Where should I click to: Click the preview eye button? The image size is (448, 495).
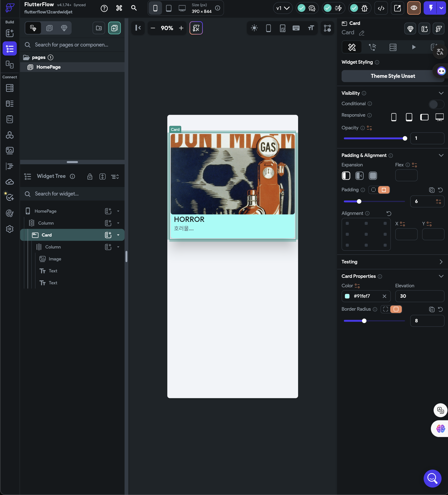414,8
